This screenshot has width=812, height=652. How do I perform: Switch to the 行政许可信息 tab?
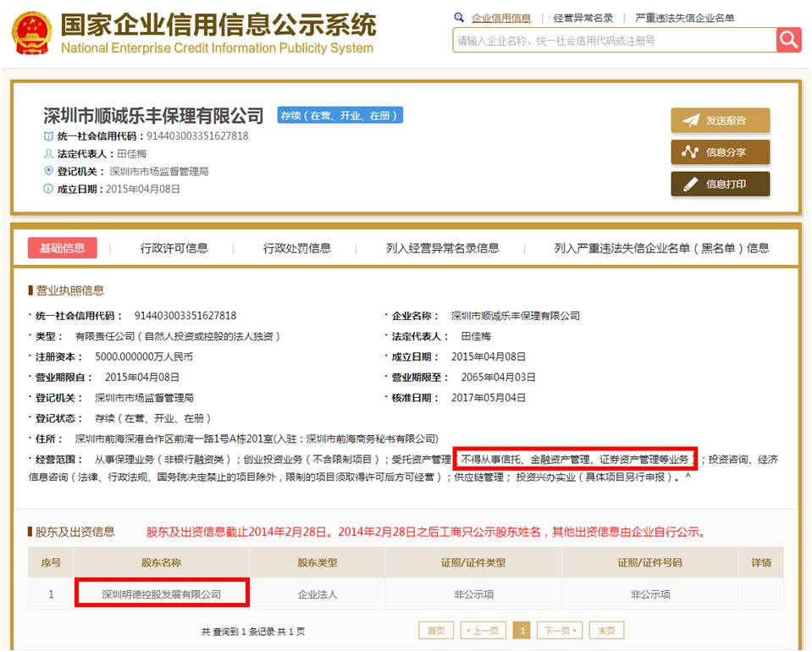(x=174, y=248)
